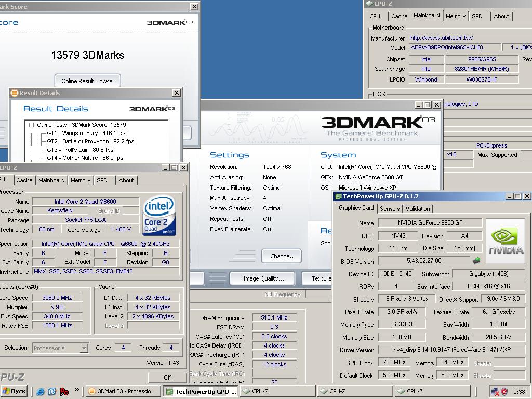
Task: Click the Cycle Time (tRAS) 12 clocks value
Action: (274, 364)
